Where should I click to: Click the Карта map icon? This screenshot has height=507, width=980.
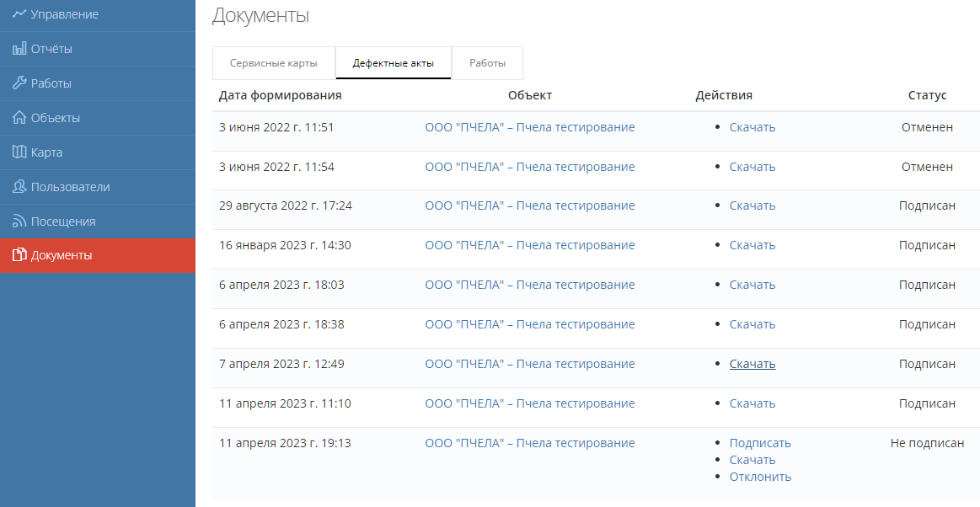click(x=19, y=152)
